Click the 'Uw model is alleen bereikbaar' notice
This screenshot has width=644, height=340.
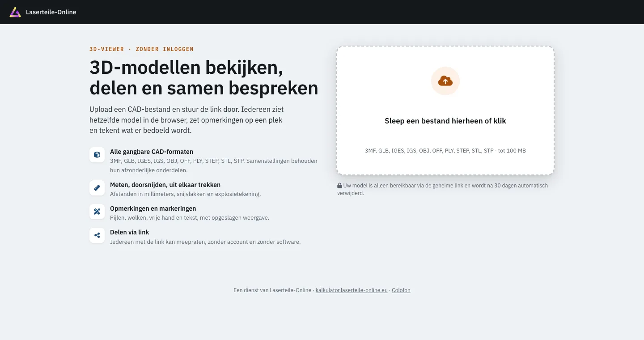pyautogui.click(x=443, y=189)
